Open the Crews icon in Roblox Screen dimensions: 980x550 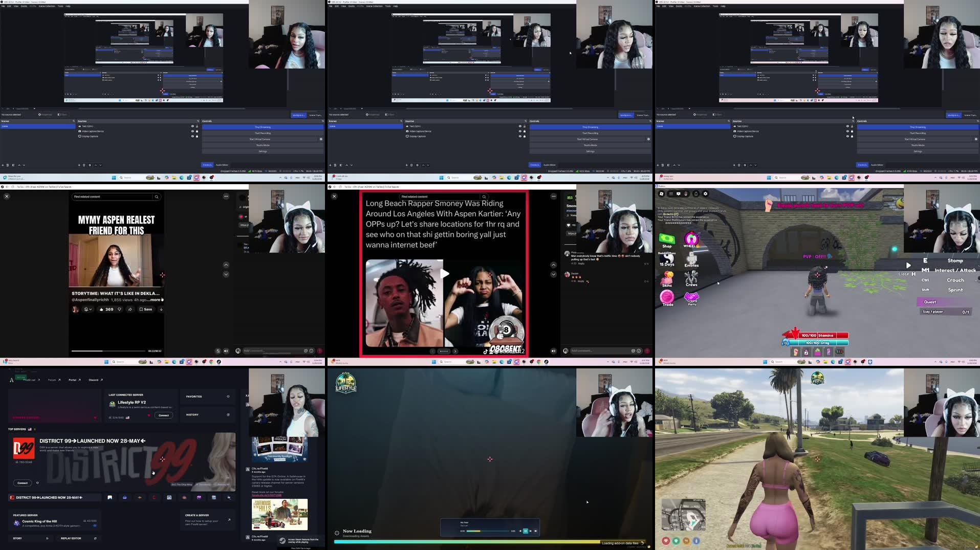pos(691,279)
